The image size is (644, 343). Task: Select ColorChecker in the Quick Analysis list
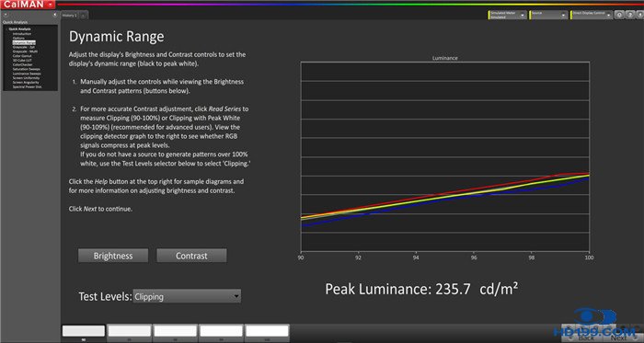pos(23,64)
